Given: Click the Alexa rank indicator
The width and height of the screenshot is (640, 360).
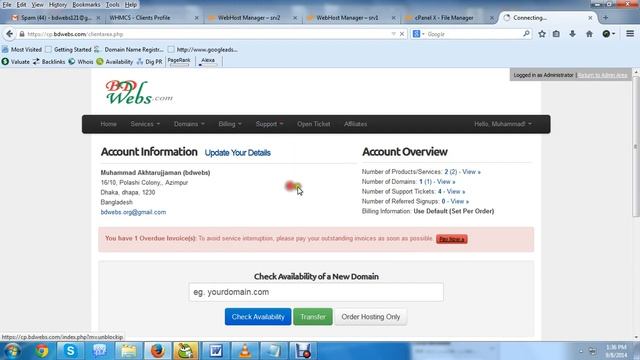Looking at the screenshot, I should [x=208, y=61].
